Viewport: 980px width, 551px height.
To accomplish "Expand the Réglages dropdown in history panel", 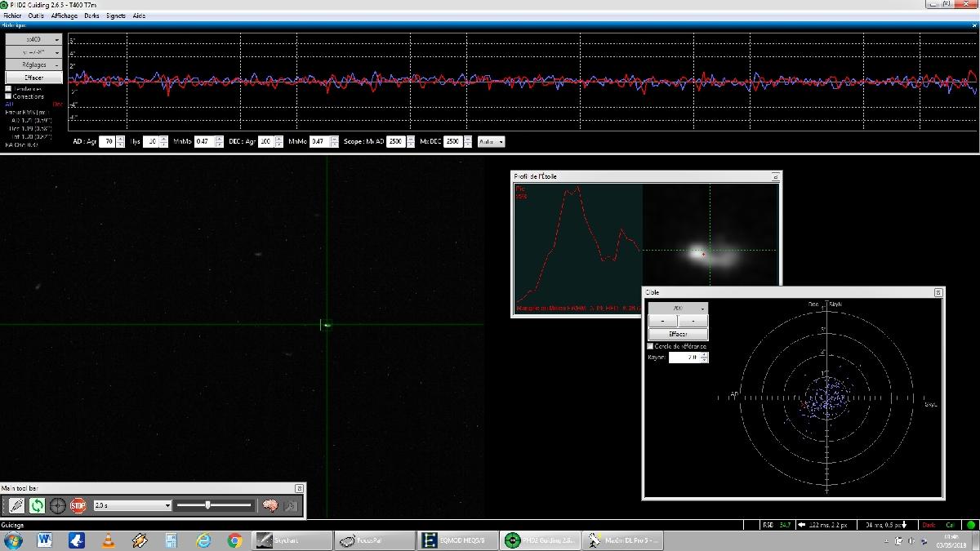I will (x=33, y=64).
